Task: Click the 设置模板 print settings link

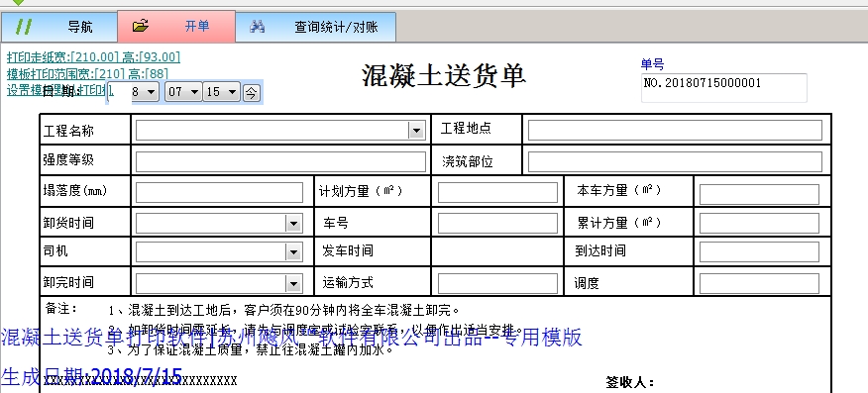Action: (59, 90)
